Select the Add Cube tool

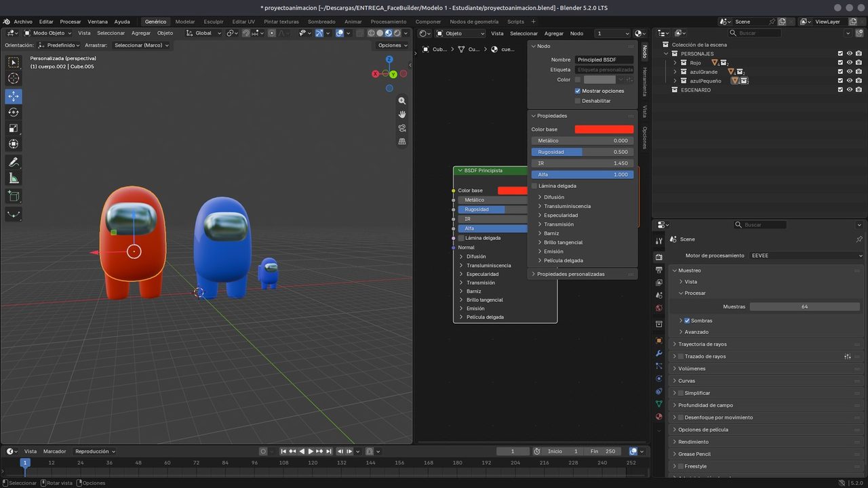click(x=14, y=196)
